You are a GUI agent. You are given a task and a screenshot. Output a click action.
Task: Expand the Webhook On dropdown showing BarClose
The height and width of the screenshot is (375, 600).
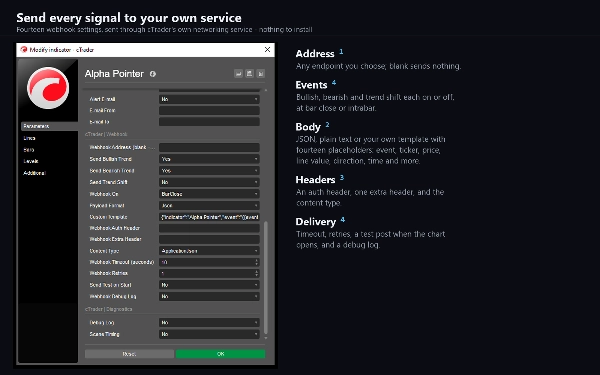[x=209, y=194]
